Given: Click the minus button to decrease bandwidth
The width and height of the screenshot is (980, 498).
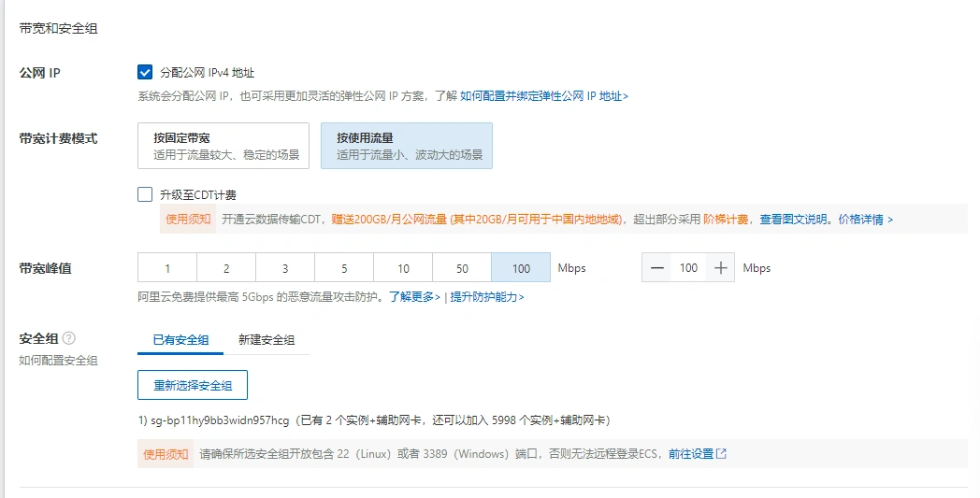Looking at the screenshot, I should (x=657, y=268).
